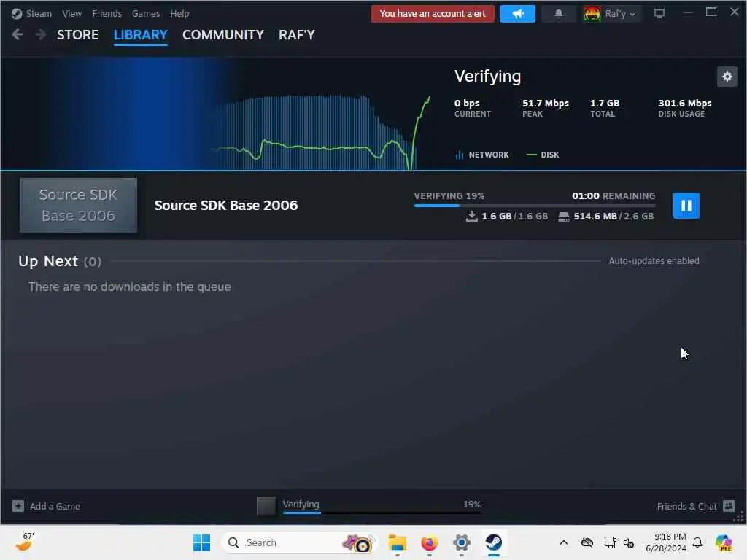Open the Games menu
The image size is (747, 560).
(x=146, y=13)
